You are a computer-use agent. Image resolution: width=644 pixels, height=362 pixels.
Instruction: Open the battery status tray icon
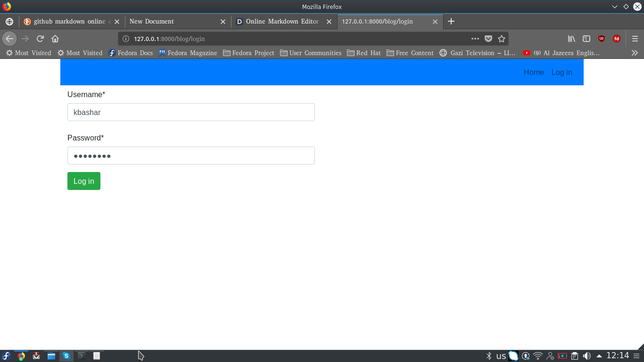click(562, 356)
